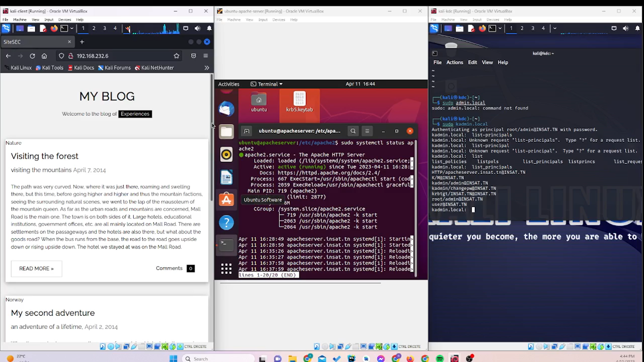Open the Visiting the forest post title
Image resolution: width=644 pixels, height=362 pixels.
coord(45,156)
